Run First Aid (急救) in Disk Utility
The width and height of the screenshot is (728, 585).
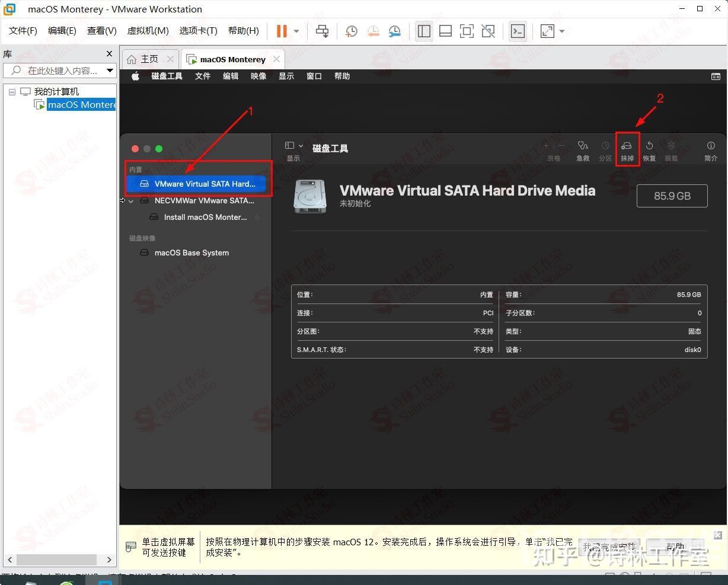tap(583, 149)
